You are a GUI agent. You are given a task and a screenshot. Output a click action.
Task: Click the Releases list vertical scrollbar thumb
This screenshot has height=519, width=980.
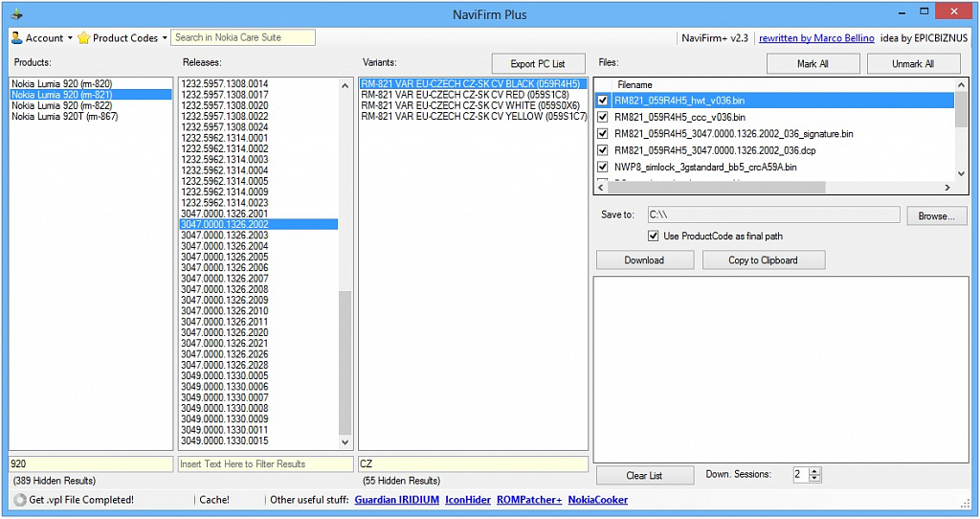coord(345,363)
